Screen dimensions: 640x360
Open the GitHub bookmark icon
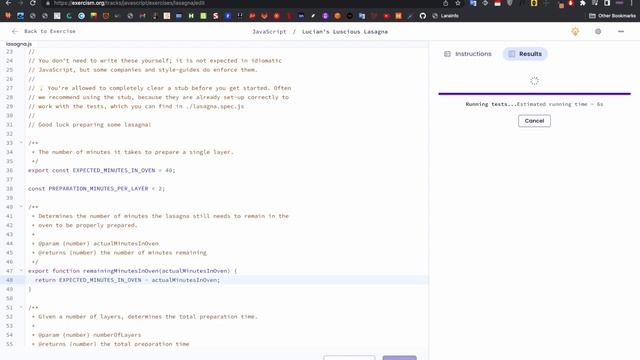click(x=422, y=16)
